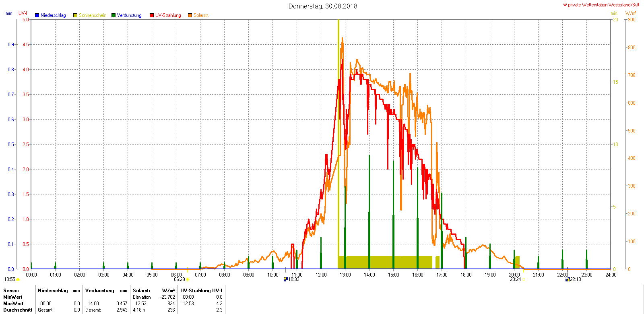Screen dimensions: 644x314
Task: Select the UV-Strahlung legend label
Action: click(x=168, y=15)
